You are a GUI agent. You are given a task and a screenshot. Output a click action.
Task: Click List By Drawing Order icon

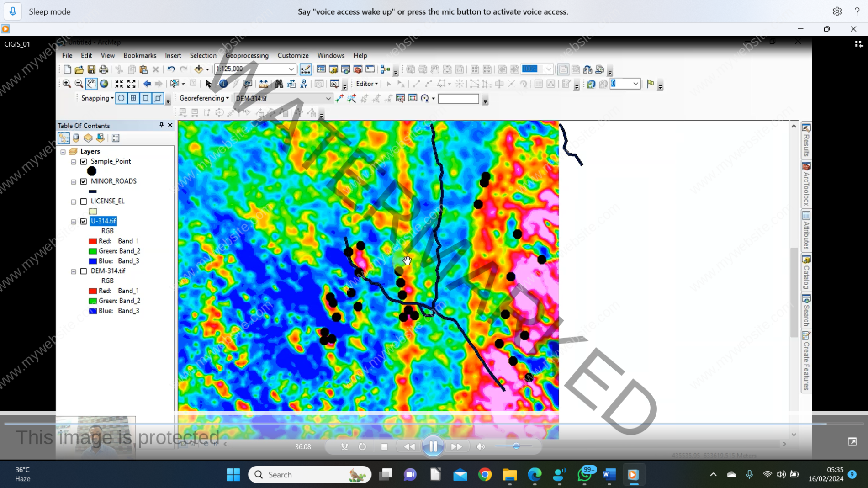click(x=64, y=138)
